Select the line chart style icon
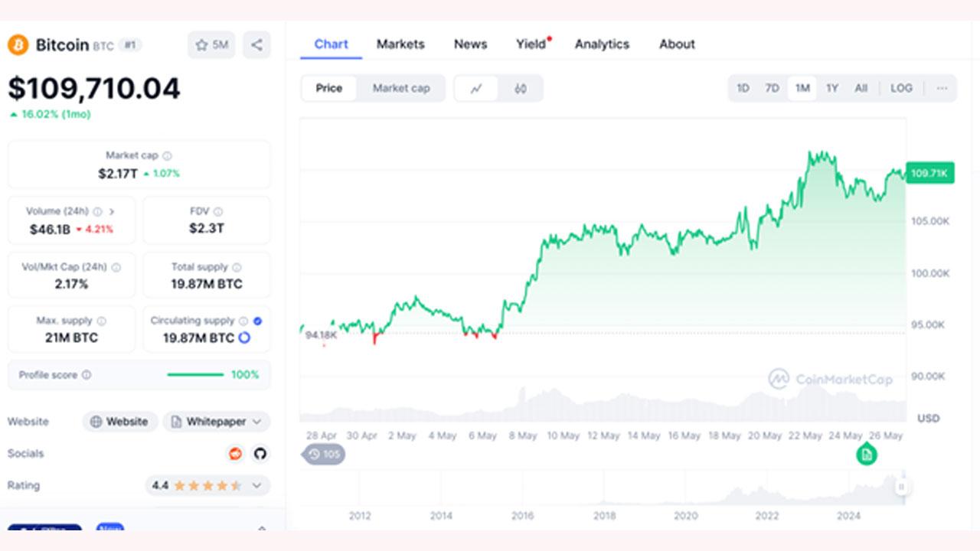 476,88
